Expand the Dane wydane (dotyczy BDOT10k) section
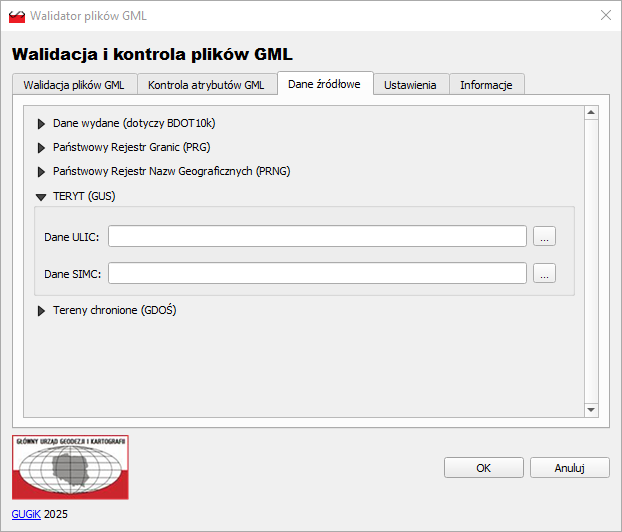This screenshot has width=622, height=532. click(x=42, y=124)
